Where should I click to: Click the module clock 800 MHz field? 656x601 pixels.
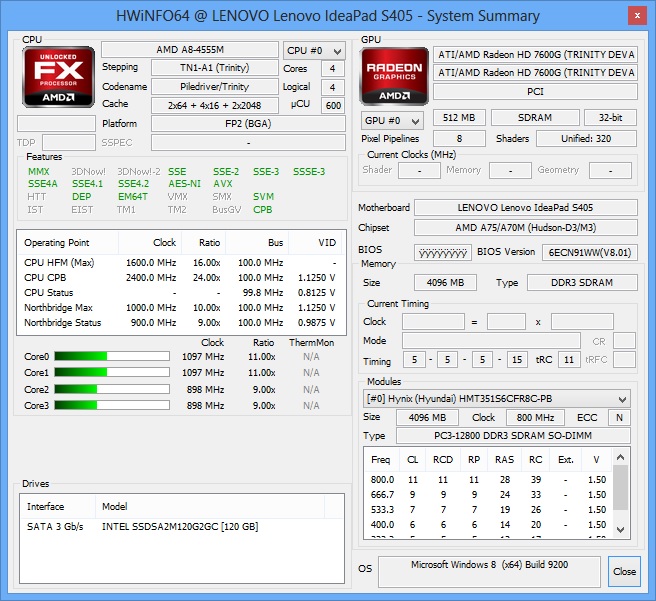(x=535, y=417)
